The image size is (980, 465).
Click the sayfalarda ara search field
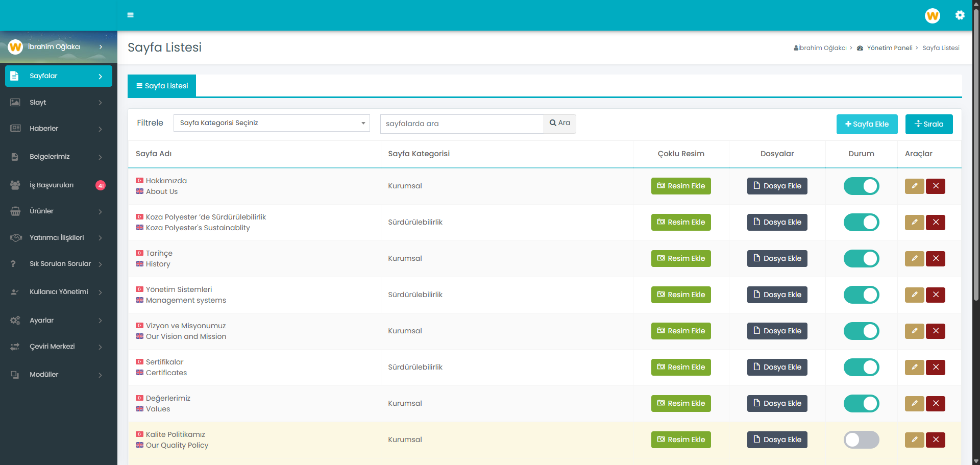pyautogui.click(x=462, y=124)
